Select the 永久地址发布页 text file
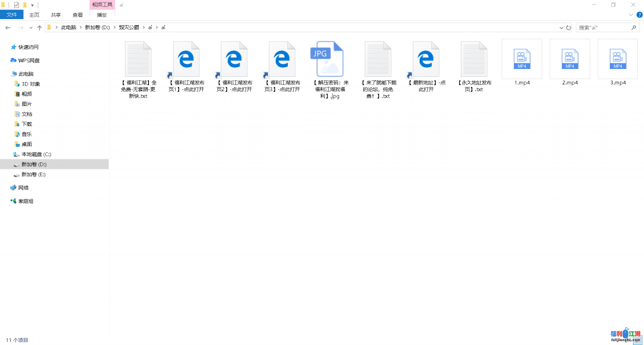Screen dimensions: 644x345 tap(474, 59)
